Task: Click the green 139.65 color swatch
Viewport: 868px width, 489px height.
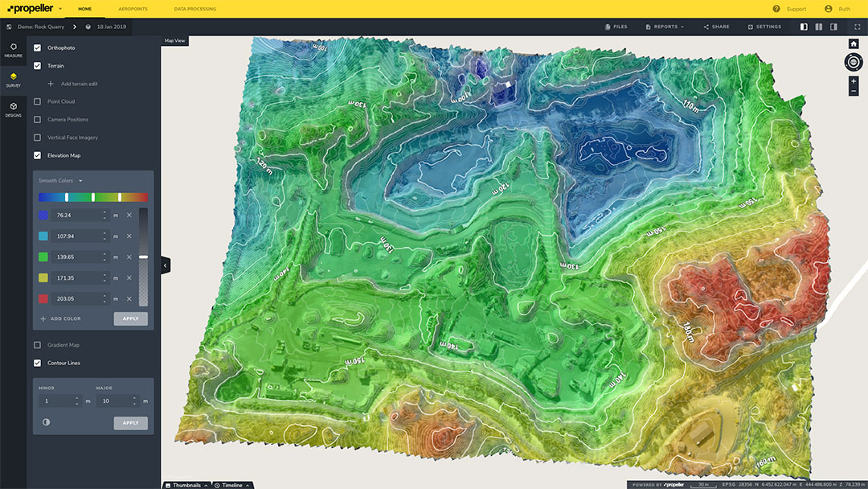Action: click(x=43, y=257)
